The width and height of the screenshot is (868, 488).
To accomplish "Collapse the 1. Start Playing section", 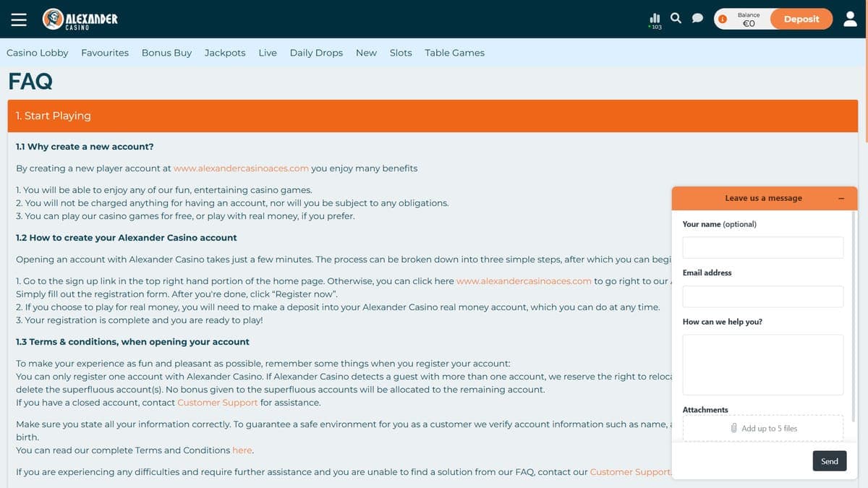I will (x=433, y=116).
